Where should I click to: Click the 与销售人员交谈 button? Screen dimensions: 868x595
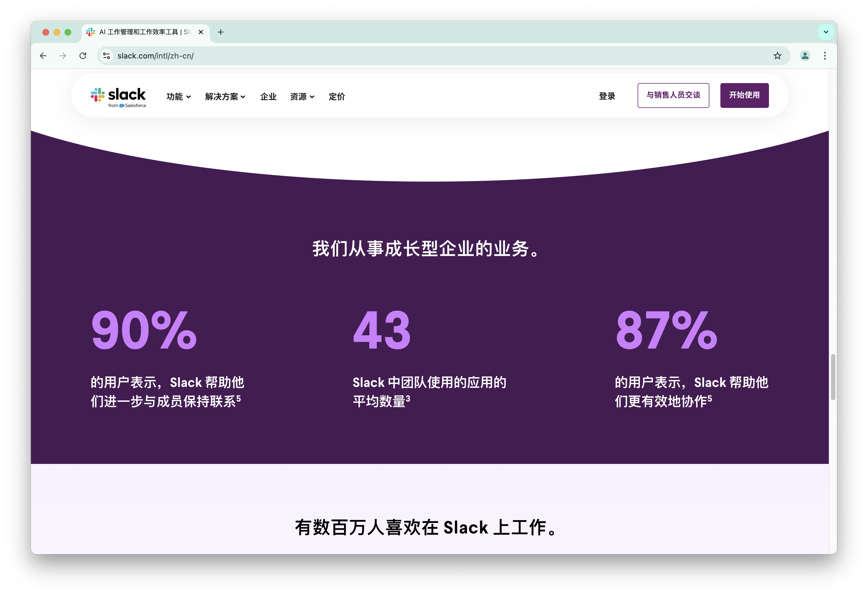(673, 95)
